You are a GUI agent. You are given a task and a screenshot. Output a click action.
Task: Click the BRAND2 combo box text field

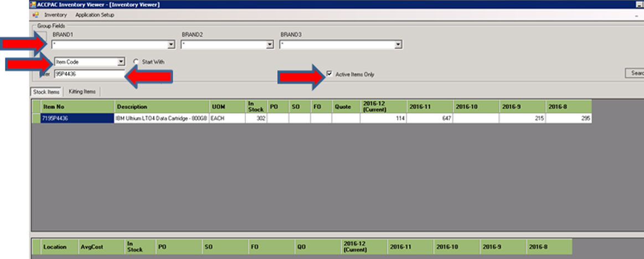tap(223, 45)
